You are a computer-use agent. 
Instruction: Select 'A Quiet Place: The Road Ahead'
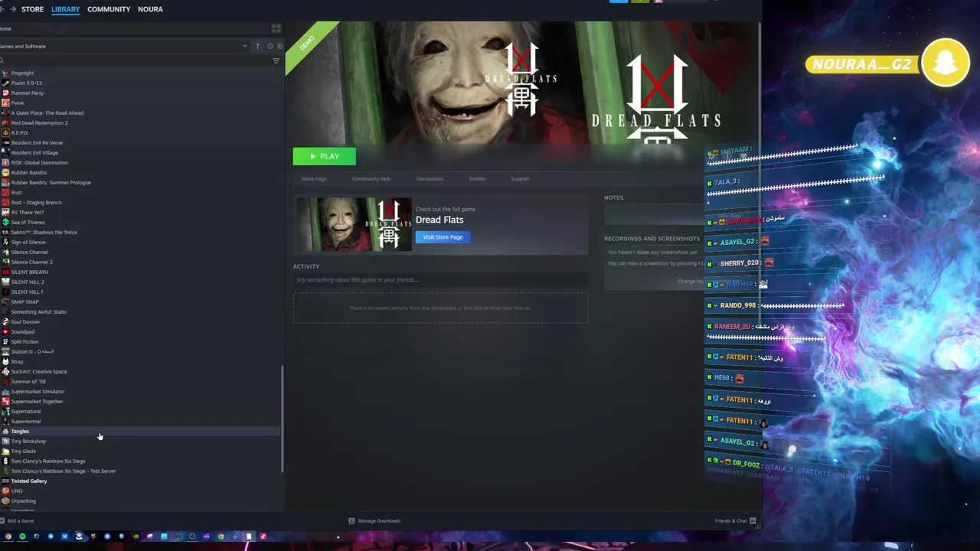pos(47,112)
